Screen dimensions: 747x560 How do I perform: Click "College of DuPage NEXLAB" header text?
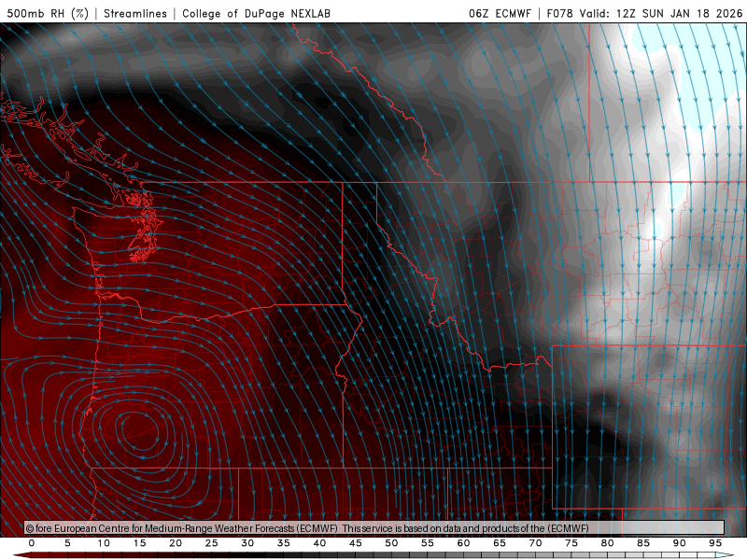pos(256,13)
